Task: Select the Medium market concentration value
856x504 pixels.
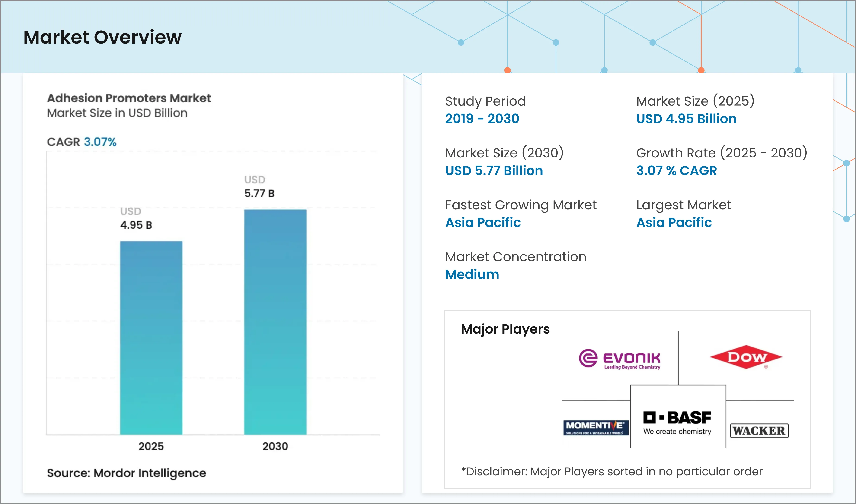Action: (472, 274)
